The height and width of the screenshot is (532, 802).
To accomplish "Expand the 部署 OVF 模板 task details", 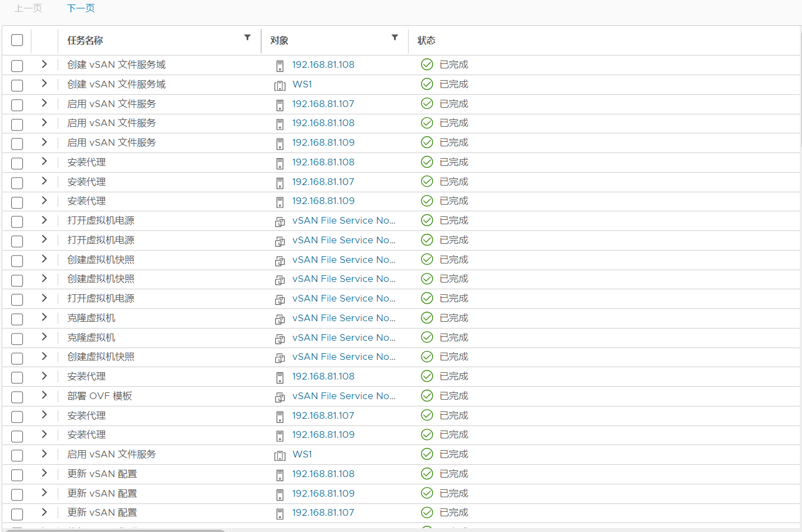I will [44, 395].
